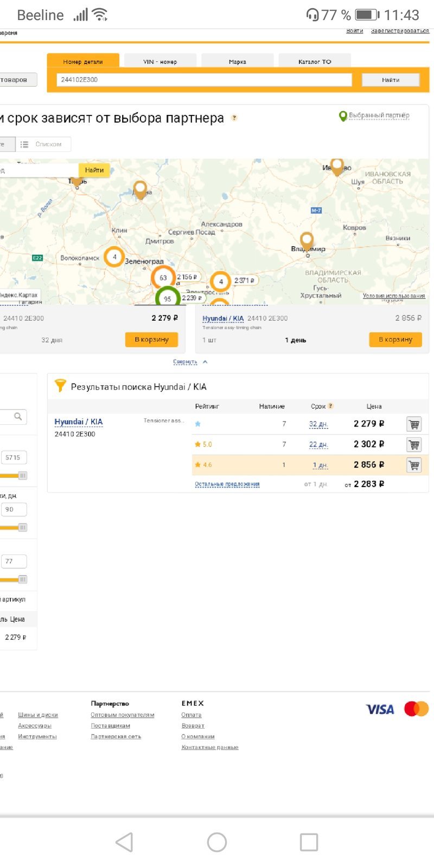
Task: Click the sidebar field showing 77
Action: point(14,561)
